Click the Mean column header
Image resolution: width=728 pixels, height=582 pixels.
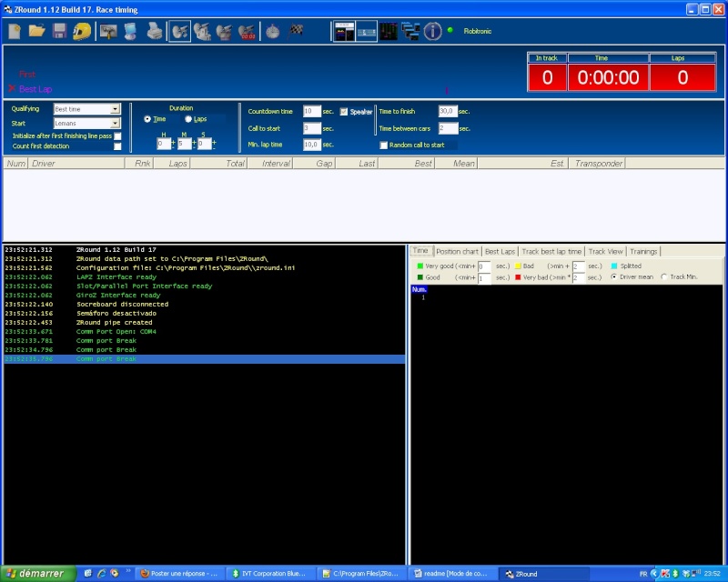tap(456, 164)
